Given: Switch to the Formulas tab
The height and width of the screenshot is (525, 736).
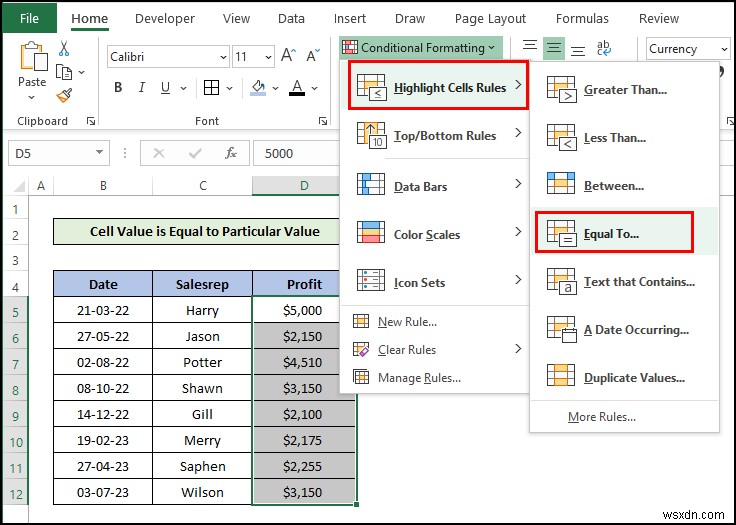Looking at the screenshot, I should pos(582,18).
